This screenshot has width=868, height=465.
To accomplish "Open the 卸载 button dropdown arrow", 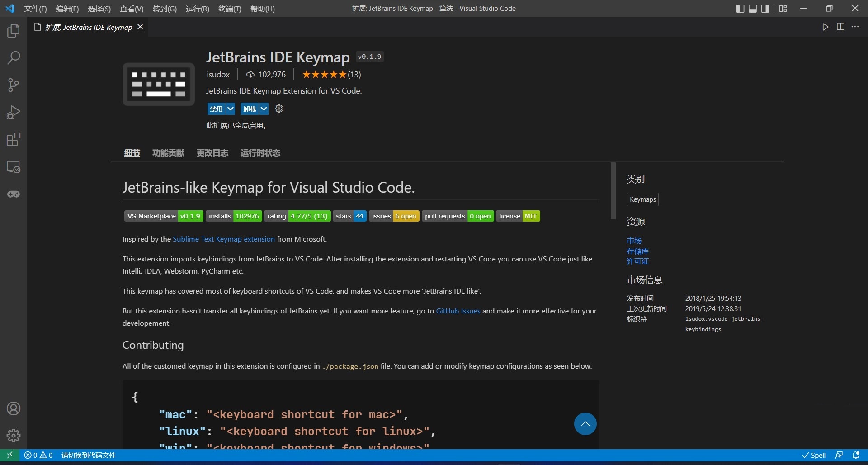I will [x=264, y=109].
